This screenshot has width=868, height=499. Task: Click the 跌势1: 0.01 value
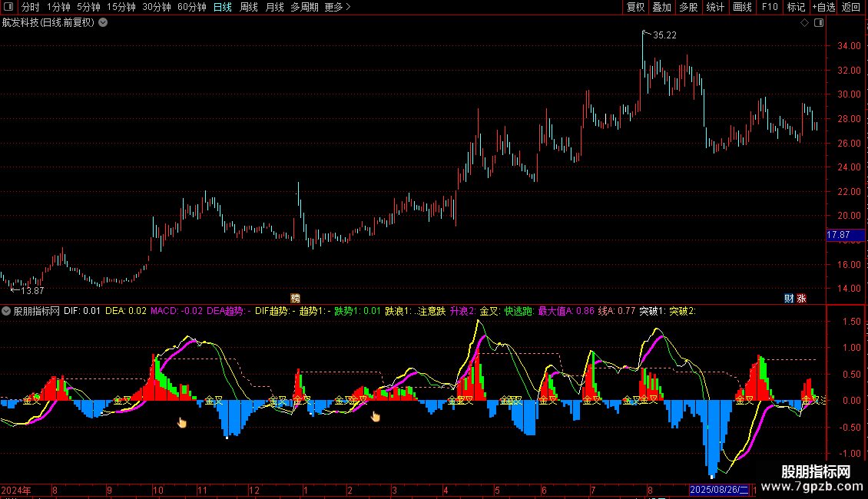tap(358, 312)
